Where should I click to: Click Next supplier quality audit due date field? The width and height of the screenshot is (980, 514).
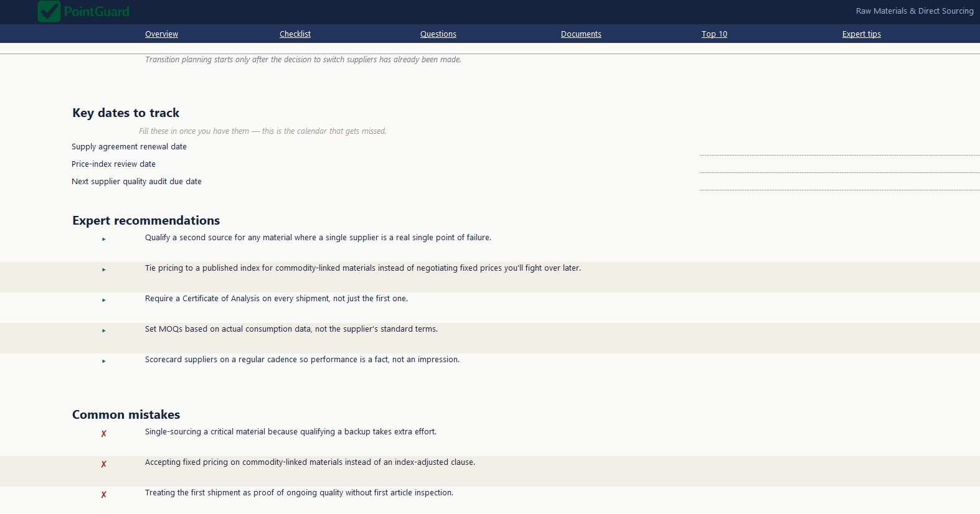[840, 183]
